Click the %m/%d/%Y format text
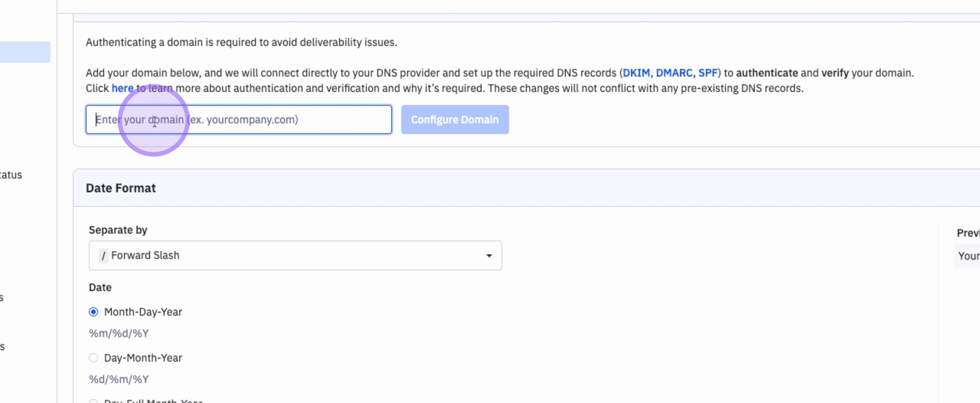Screen dimensions: 980x403 [x=119, y=333]
